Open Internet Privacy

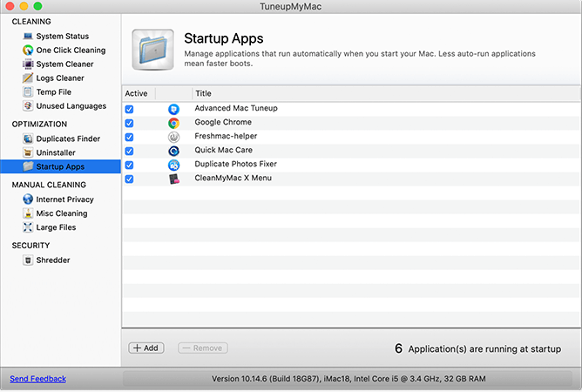click(64, 199)
